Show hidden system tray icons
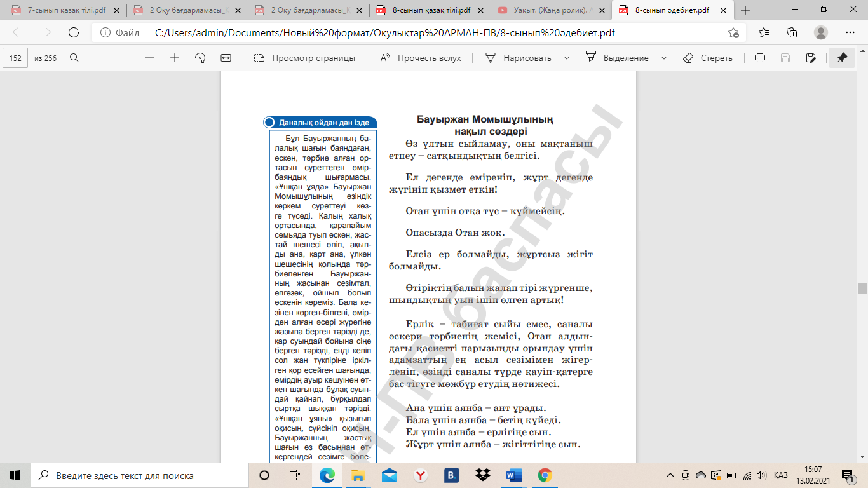The height and width of the screenshot is (488, 868). (x=670, y=475)
